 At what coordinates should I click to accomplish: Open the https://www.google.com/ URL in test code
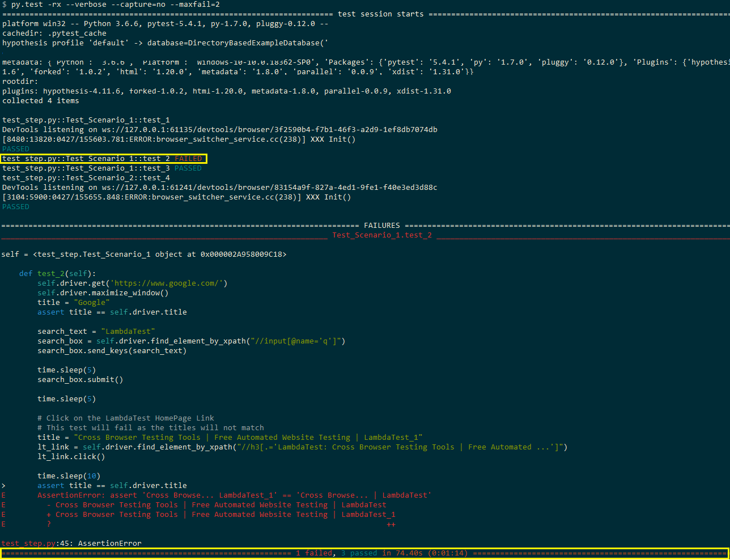click(x=167, y=283)
